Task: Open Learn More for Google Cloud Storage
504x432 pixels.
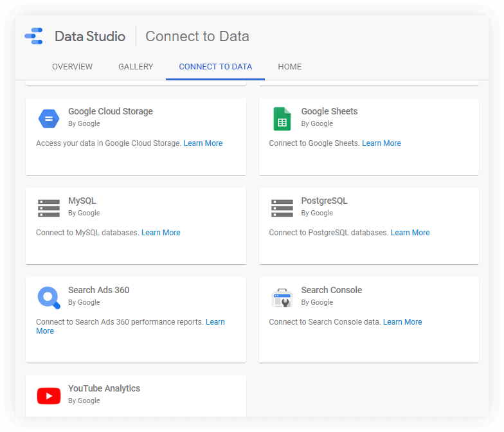Action: point(203,143)
